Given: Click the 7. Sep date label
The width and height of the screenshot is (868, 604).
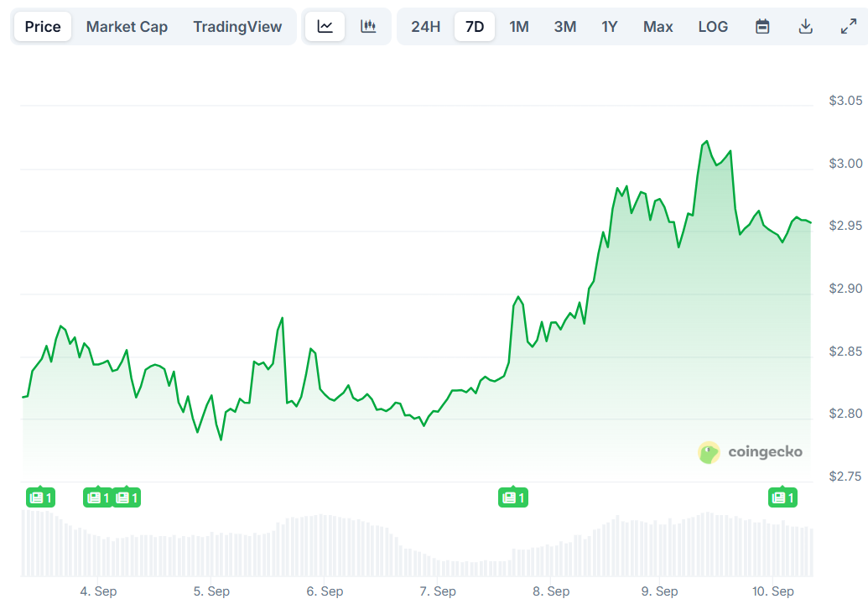Looking at the screenshot, I should [x=438, y=591].
